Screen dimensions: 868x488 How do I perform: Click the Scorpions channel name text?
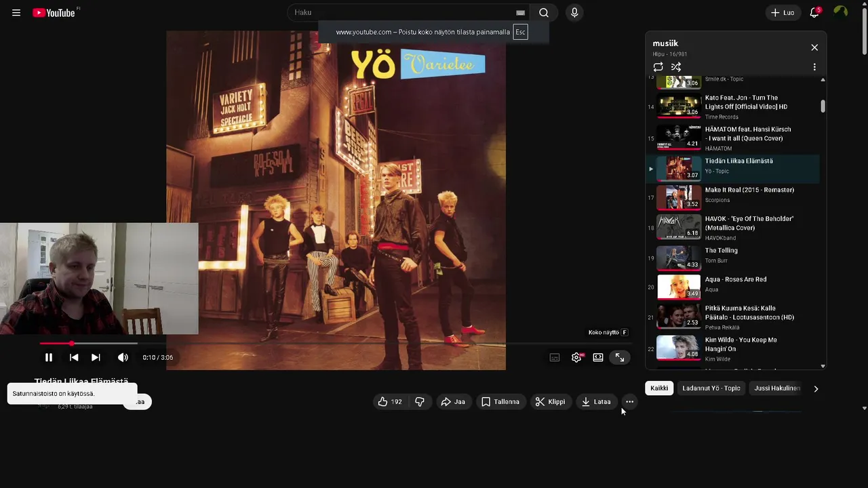[717, 200]
